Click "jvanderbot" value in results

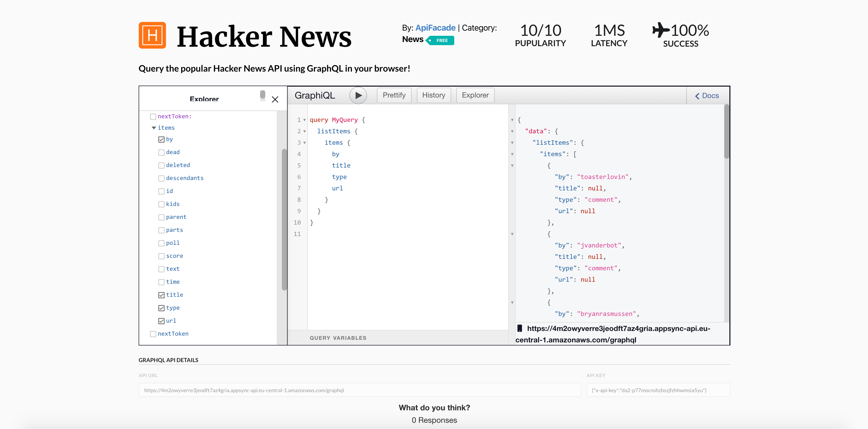pos(599,245)
